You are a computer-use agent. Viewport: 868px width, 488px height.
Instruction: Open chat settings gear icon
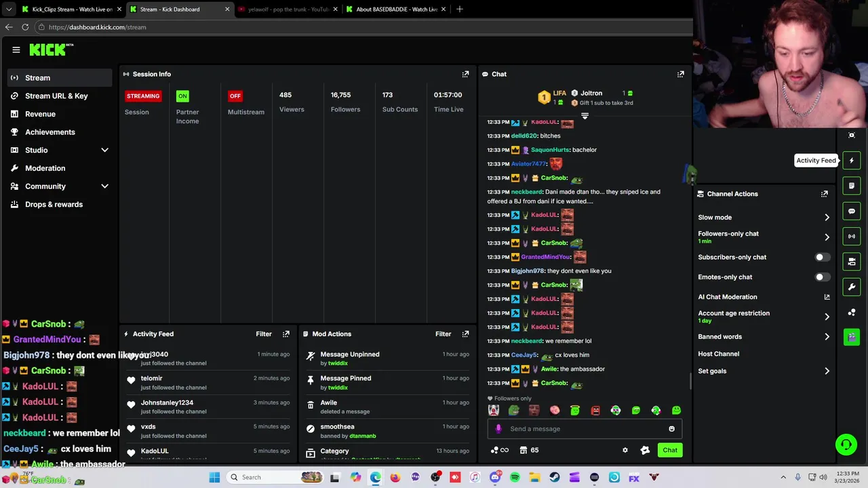625,450
